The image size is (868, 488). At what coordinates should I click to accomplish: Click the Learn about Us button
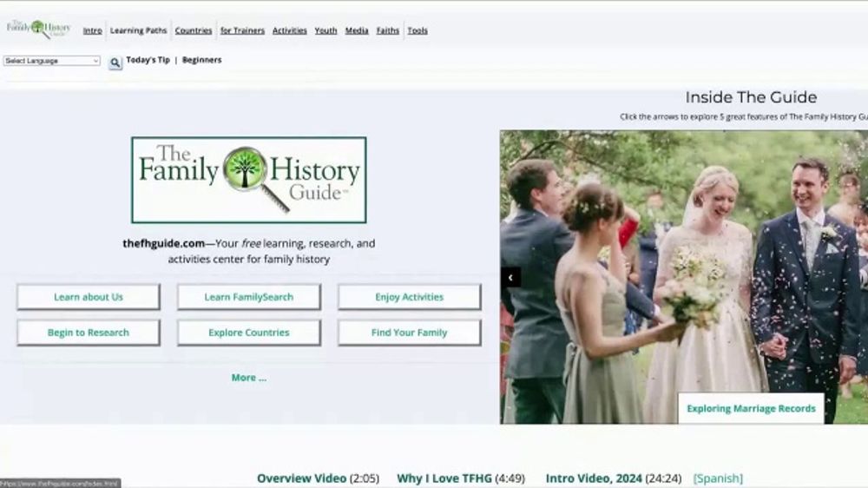point(89,297)
